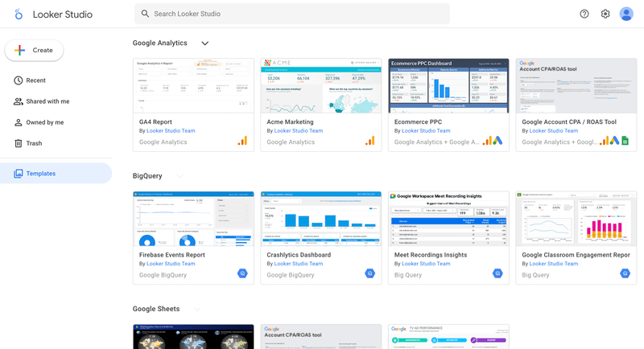Open Google Account CPA/ROAS tool thumbnail in Analytics row
This screenshot has width=644, height=349.
(x=576, y=86)
